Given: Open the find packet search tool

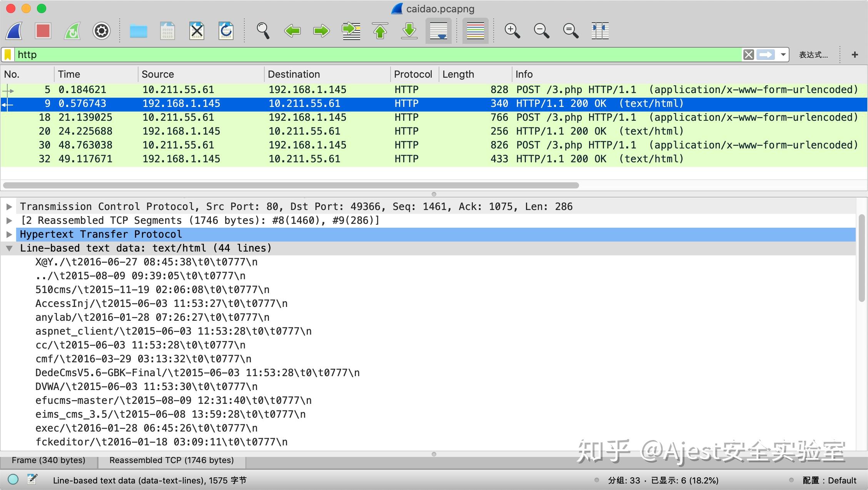Looking at the screenshot, I should 263,31.
